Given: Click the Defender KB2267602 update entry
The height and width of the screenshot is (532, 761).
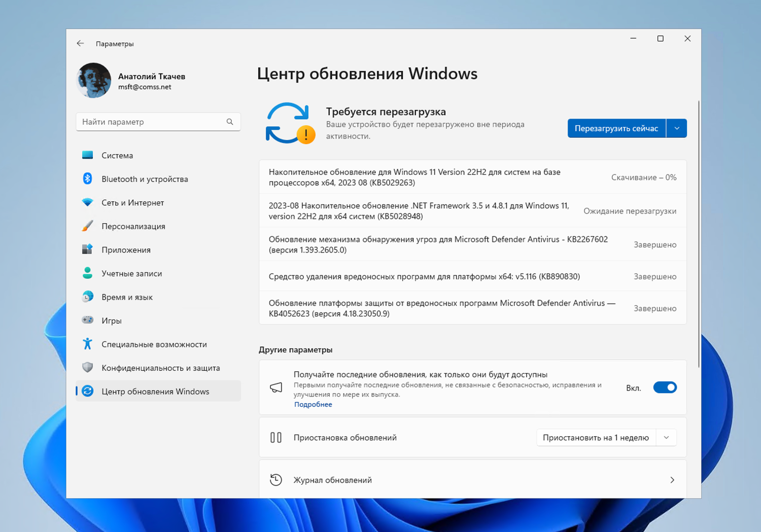Looking at the screenshot, I should 473,244.
